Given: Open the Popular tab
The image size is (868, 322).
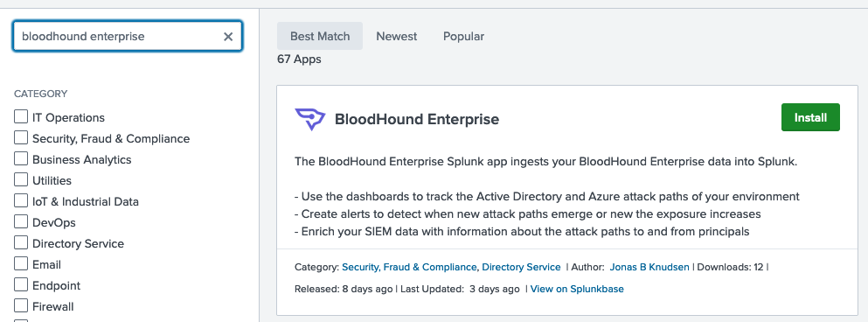Looking at the screenshot, I should [x=463, y=36].
